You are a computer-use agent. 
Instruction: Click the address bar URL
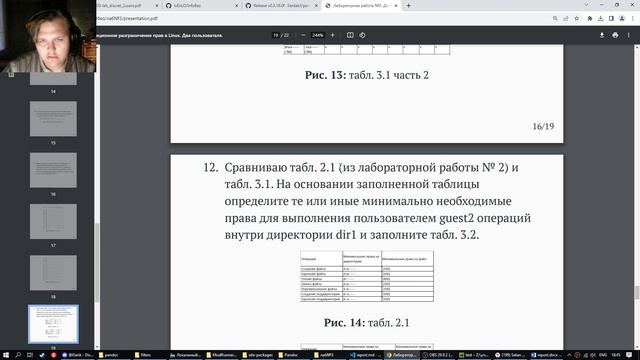click(127, 18)
